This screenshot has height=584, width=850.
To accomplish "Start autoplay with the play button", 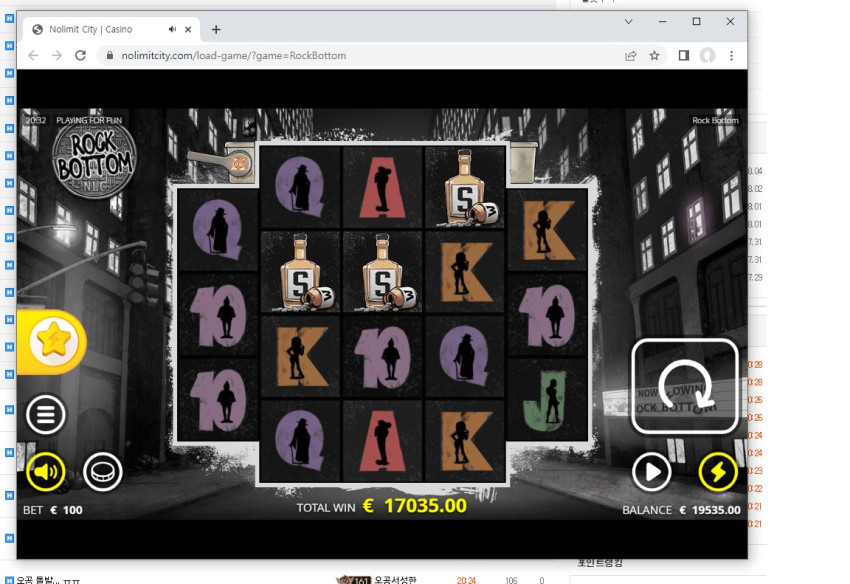I will click(652, 472).
